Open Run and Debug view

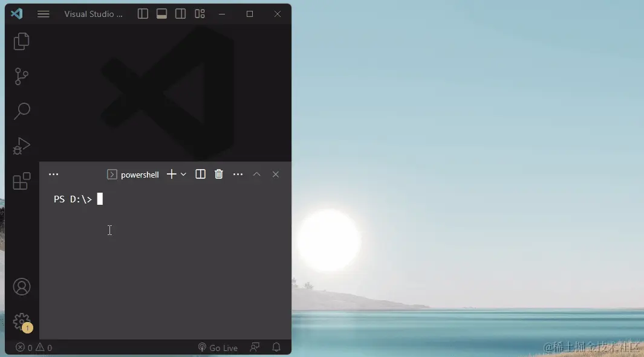pyautogui.click(x=21, y=146)
